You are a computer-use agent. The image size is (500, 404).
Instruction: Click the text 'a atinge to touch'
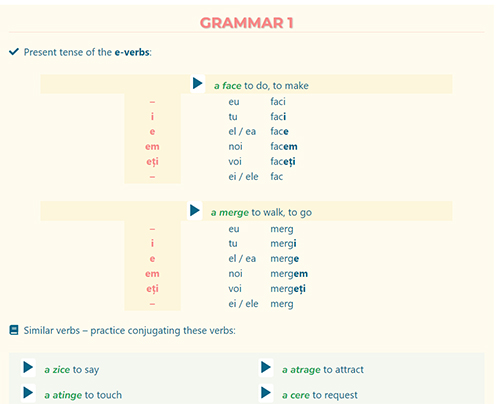pyautogui.click(x=83, y=395)
